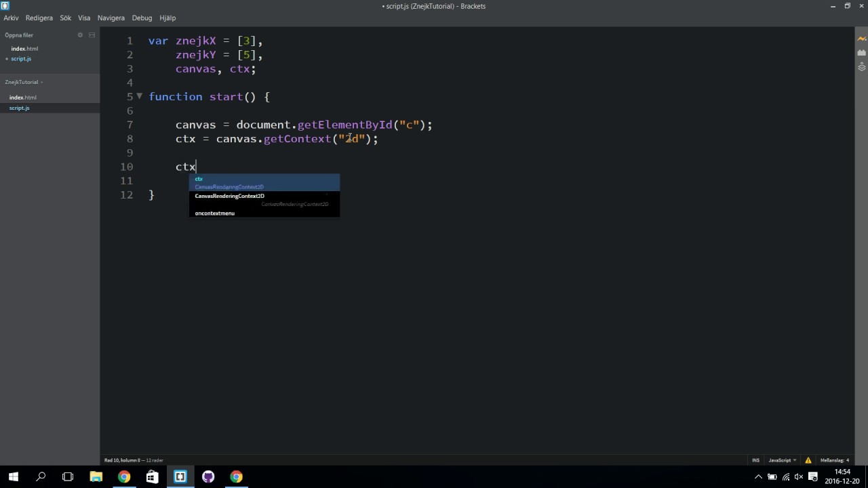This screenshot has height=488, width=868.
Task: Open GitHub Desktop from the taskbar
Action: point(208,476)
